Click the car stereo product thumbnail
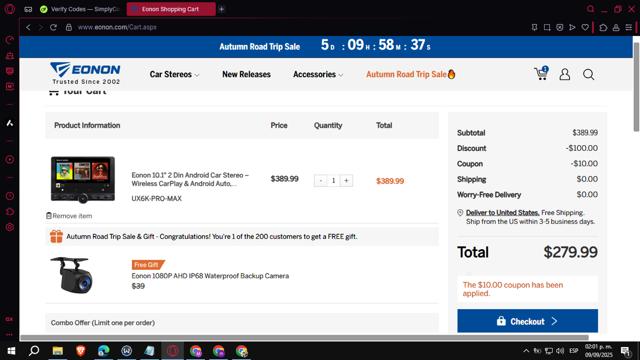The height and width of the screenshot is (360, 640). 83,179
